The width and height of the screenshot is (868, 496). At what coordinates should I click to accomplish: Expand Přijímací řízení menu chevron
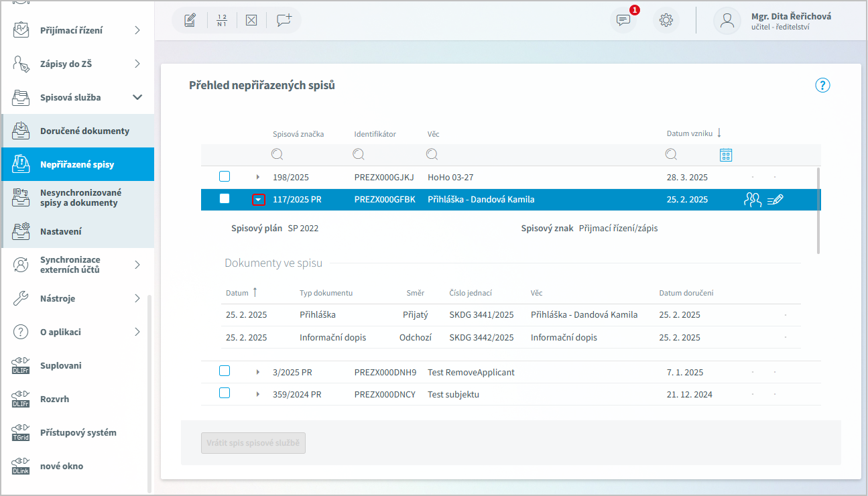137,30
